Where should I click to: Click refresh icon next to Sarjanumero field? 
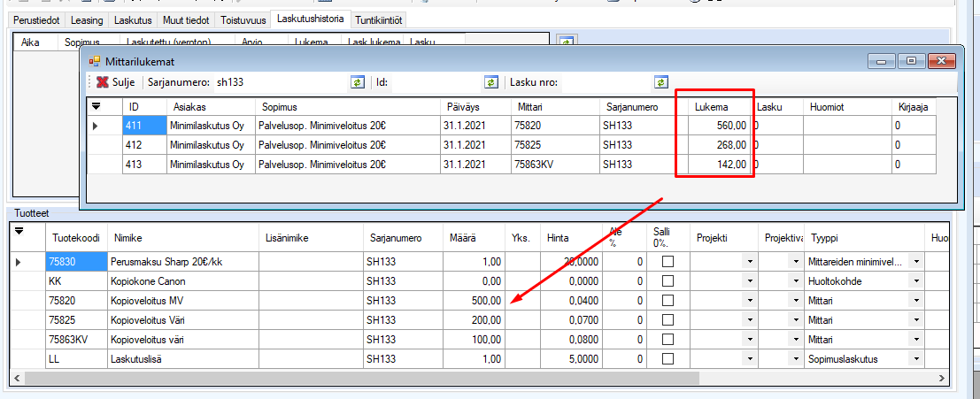tap(357, 81)
